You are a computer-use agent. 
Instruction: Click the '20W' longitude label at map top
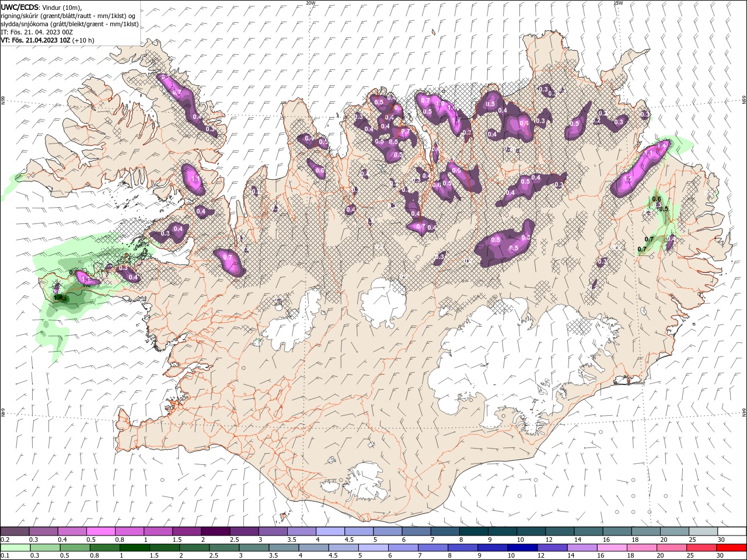point(310,2)
